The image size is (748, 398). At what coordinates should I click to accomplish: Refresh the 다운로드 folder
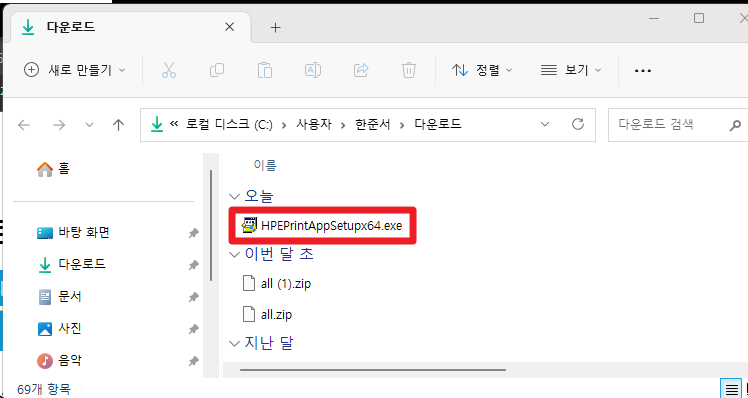[578, 125]
